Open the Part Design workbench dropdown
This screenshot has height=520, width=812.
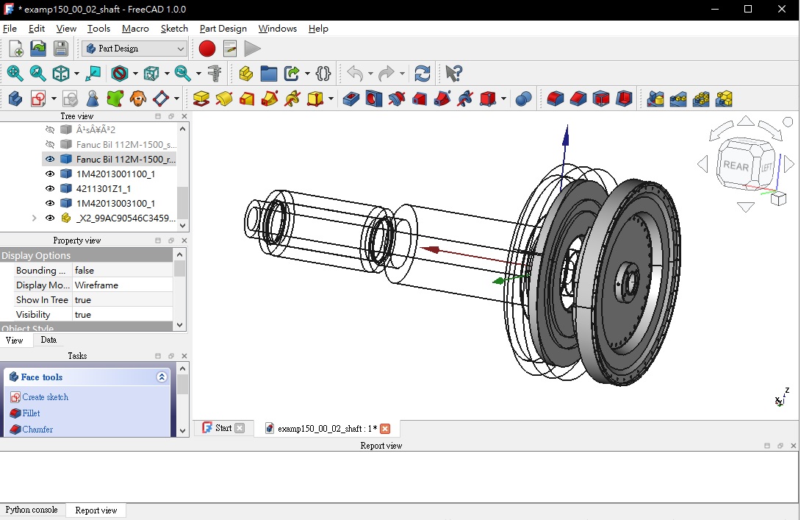coord(135,49)
